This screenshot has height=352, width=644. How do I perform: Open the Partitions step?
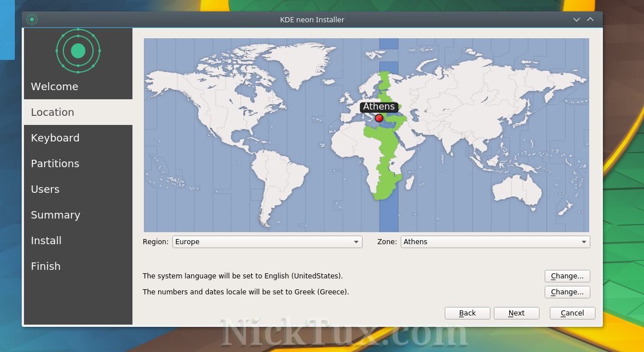55,164
